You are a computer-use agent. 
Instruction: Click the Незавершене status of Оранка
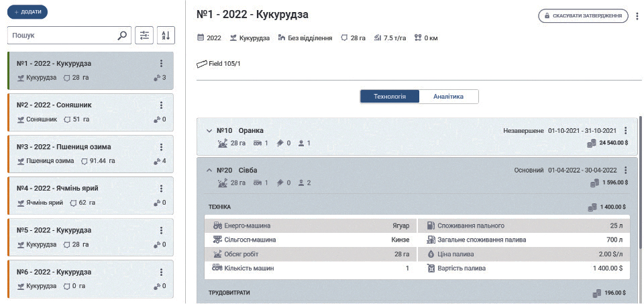[x=524, y=131]
